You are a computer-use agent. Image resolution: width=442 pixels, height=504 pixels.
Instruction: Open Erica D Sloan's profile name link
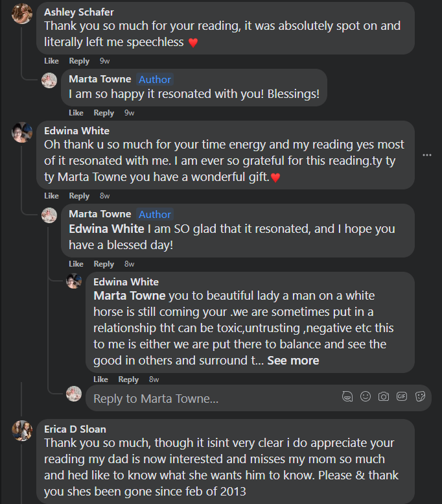(75, 429)
